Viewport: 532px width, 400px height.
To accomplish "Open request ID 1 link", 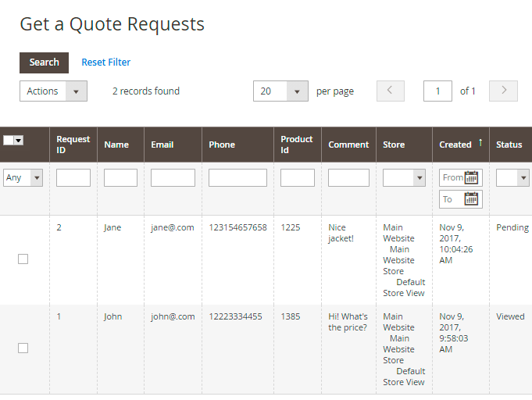I will [59, 316].
